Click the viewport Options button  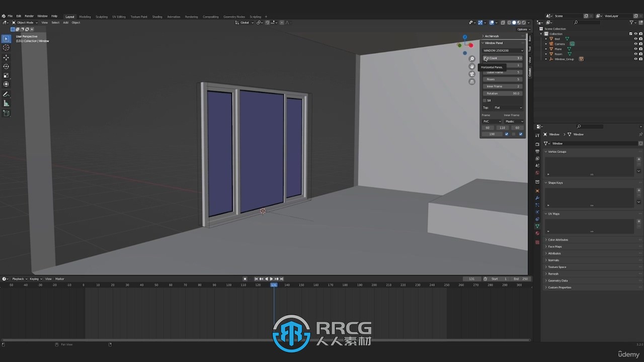tap(523, 29)
